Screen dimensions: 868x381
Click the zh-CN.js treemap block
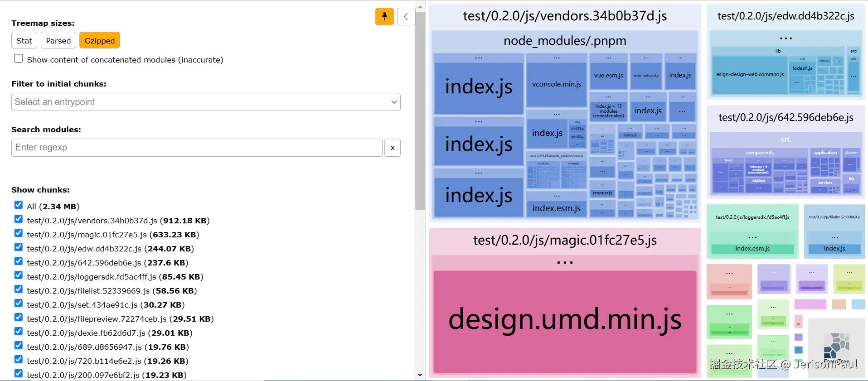pos(577,129)
